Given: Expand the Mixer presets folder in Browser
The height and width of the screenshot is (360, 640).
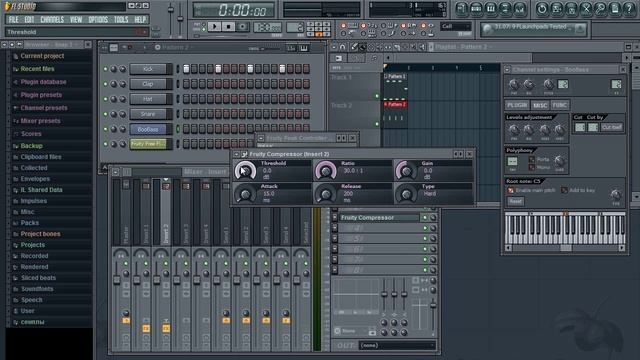Looking at the screenshot, I should [x=40, y=121].
